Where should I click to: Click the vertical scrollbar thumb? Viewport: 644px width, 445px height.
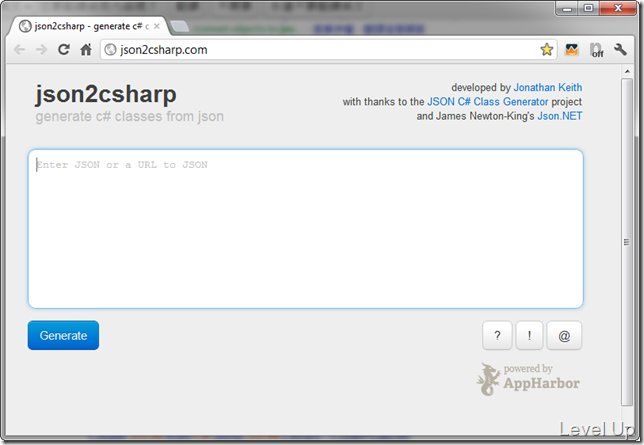(627, 242)
